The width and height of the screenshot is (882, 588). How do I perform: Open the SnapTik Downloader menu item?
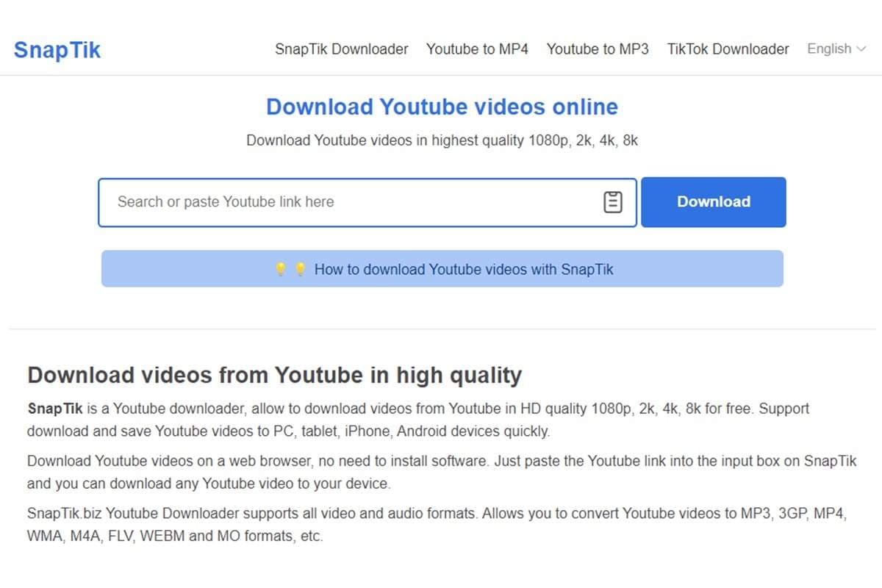[x=342, y=49]
